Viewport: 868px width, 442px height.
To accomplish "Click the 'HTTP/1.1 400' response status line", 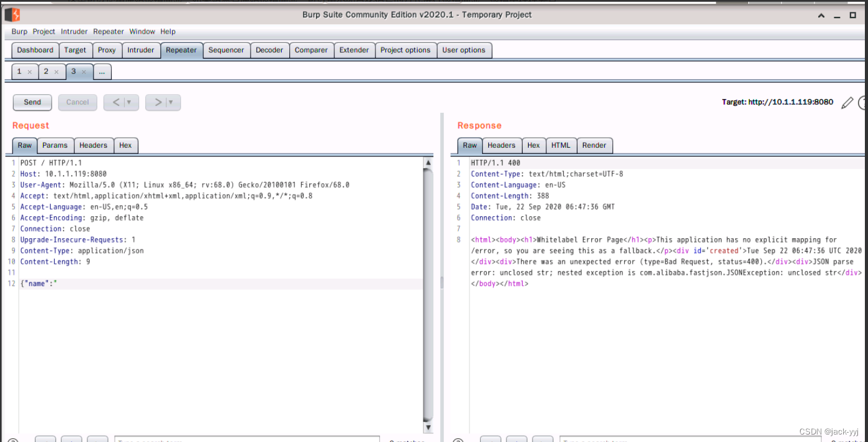I will (496, 163).
